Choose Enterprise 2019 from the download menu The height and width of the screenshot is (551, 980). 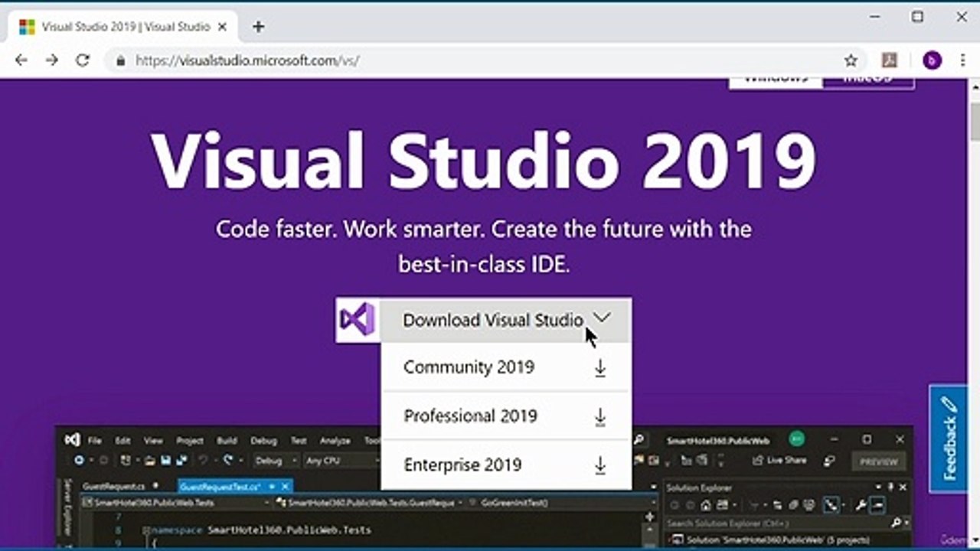pyautogui.click(x=506, y=465)
